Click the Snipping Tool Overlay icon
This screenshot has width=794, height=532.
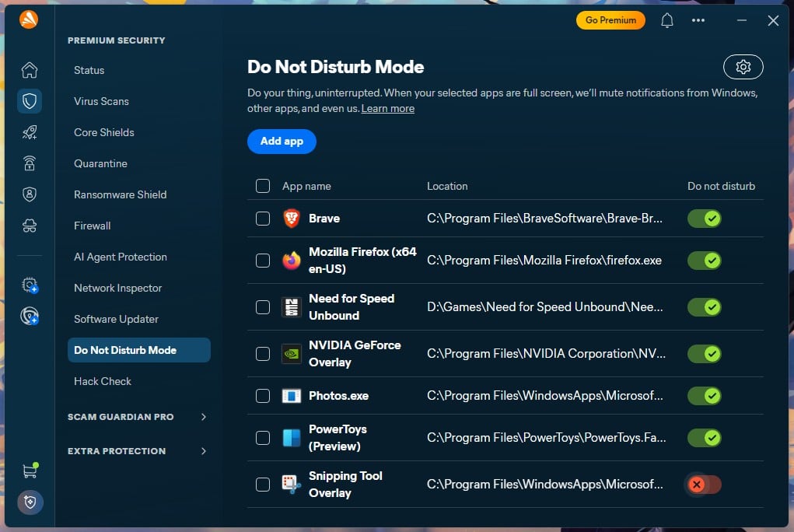291,485
